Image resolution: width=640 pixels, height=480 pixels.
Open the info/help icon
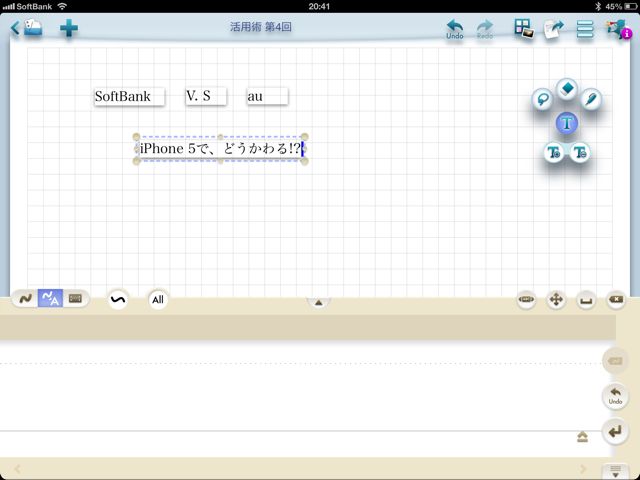pyautogui.click(x=619, y=29)
